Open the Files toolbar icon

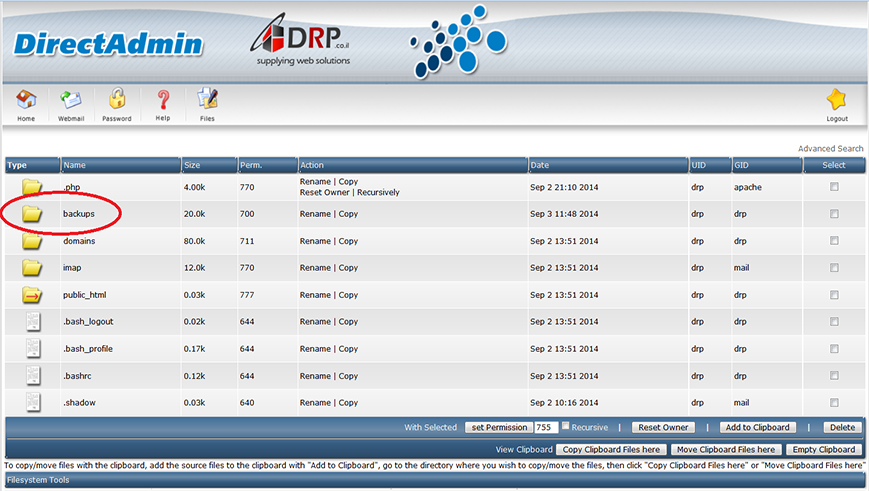[207, 100]
